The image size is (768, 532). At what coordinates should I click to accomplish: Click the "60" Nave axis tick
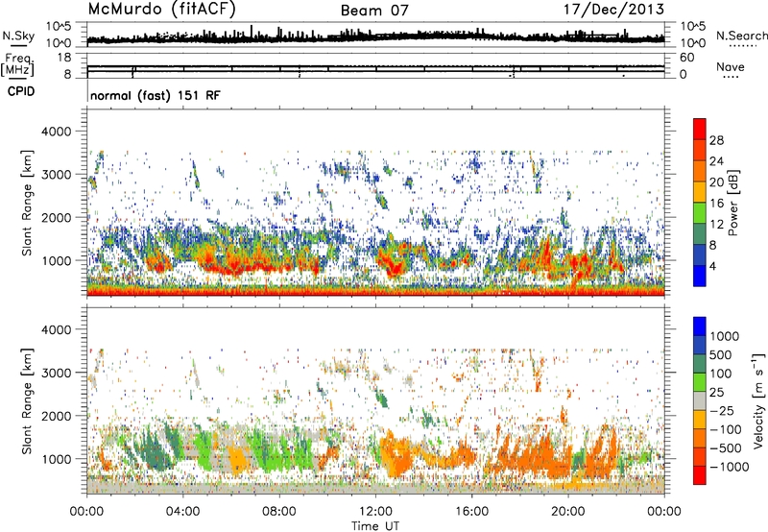point(686,58)
